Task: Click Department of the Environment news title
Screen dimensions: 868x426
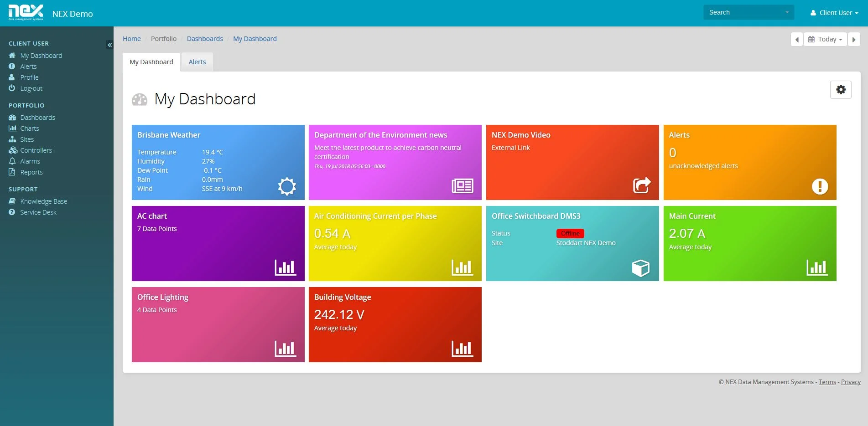Action: tap(380, 135)
